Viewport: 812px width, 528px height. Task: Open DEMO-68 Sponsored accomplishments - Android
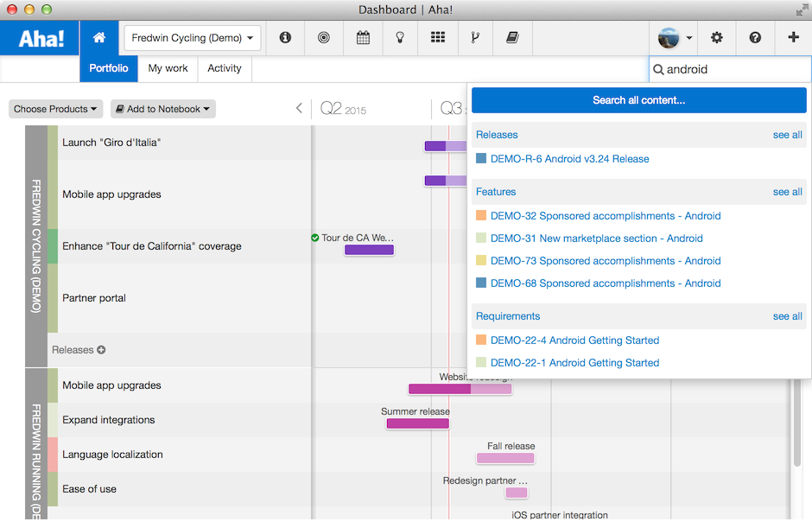click(606, 283)
